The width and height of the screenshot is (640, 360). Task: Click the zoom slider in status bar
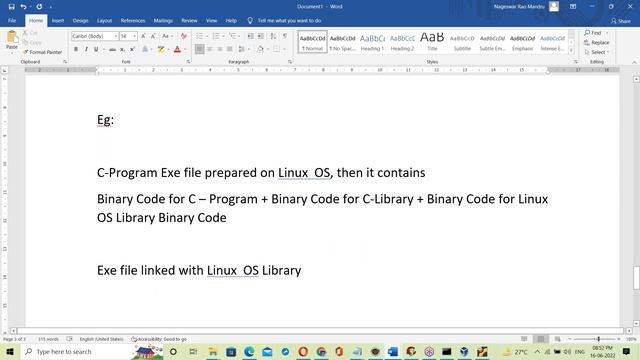(x=598, y=339)
